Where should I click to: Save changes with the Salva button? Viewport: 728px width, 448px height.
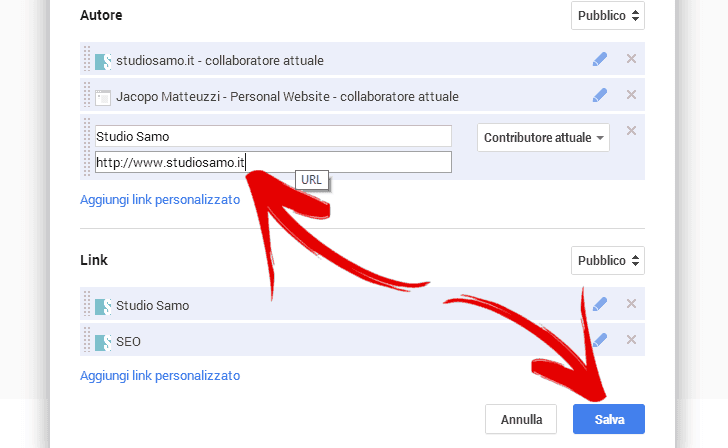(609, 419)
